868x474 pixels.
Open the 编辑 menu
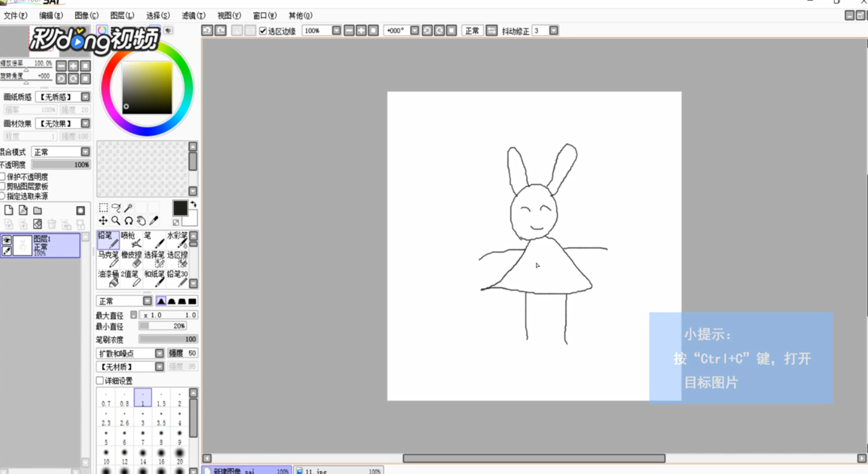[51, 16]
